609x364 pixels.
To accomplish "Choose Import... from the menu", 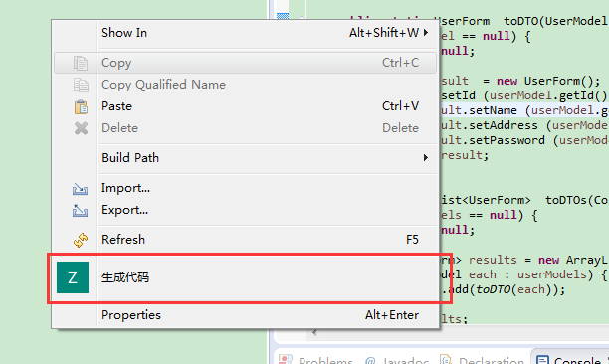I will (x=245, y=188).
